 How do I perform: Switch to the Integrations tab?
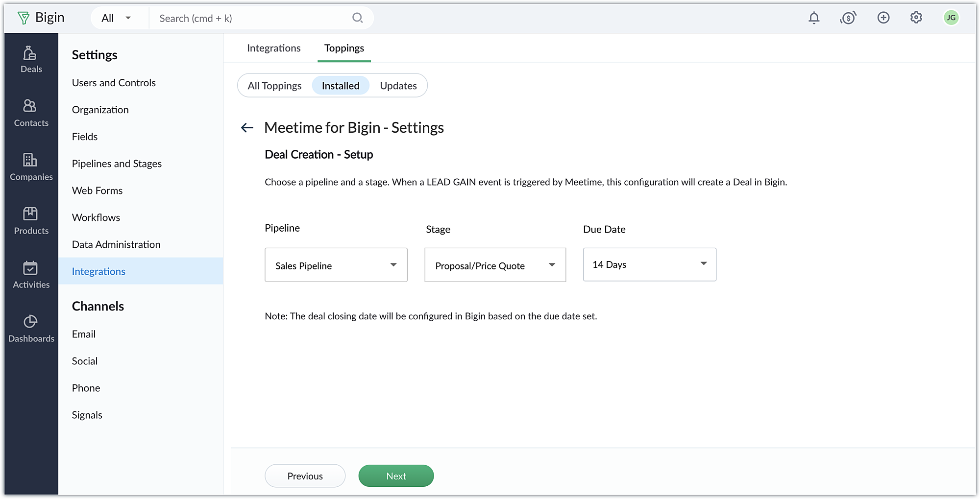(273, 48)
